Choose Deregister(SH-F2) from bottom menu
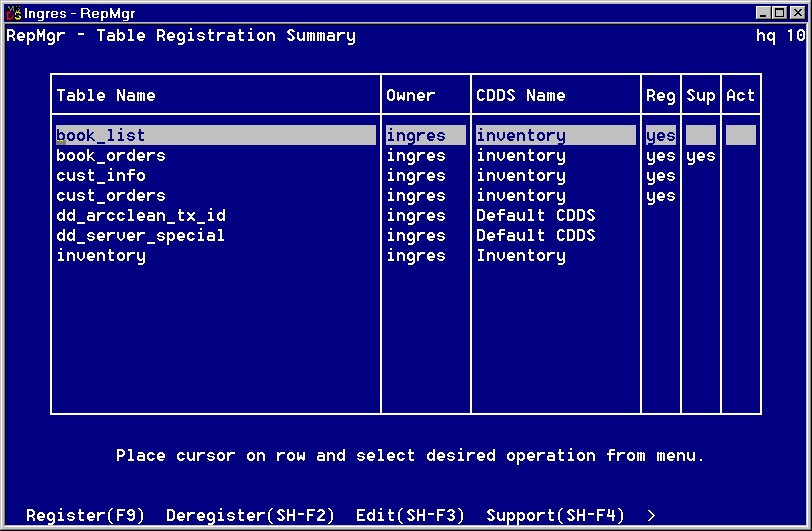The height and width of the screenshot is (531, 812). [x=250, y=515]
